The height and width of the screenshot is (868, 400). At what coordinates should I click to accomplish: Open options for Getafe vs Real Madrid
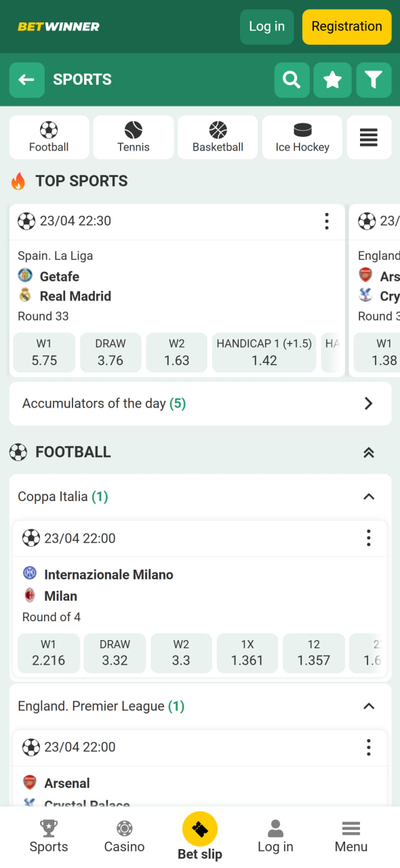click(327, 221)
